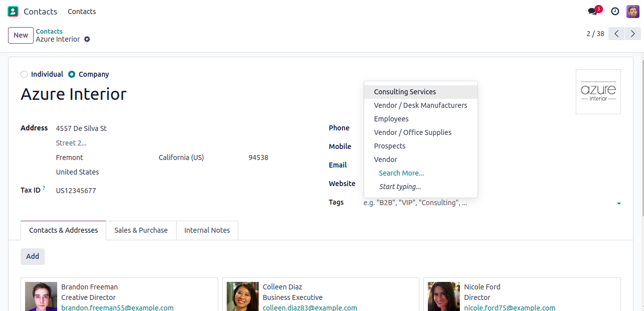Choose Vendor / Desk Manufacturers tag
This screenshot has height=311, width=644.
[421, 105]
